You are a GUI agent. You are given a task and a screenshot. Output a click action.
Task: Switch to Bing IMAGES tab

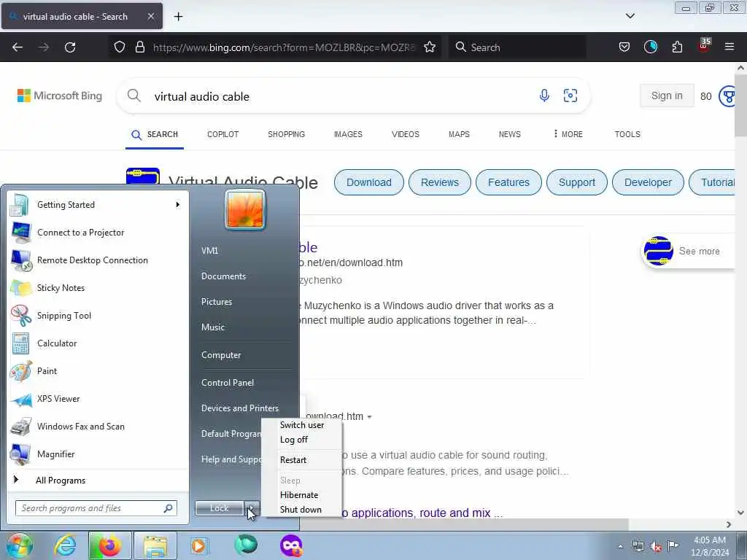point(348,134)
